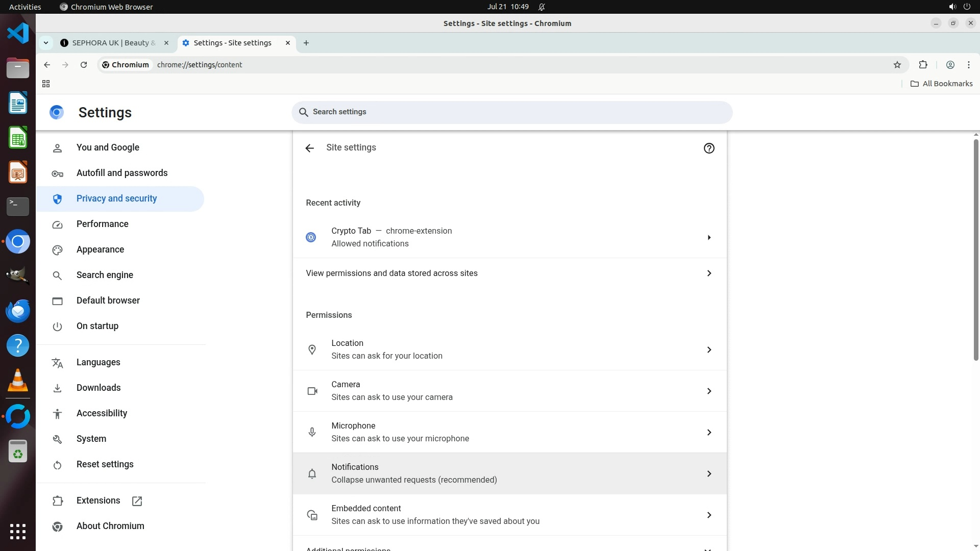Go back using Site settings arrow
Viewport: 980px width, 551px height.
(309, 148)
